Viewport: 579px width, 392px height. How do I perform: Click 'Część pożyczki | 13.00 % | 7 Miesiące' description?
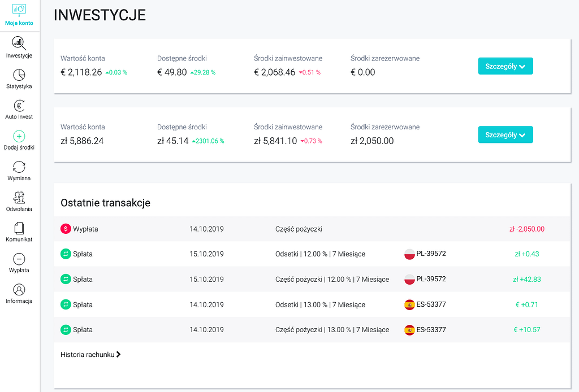332,330
